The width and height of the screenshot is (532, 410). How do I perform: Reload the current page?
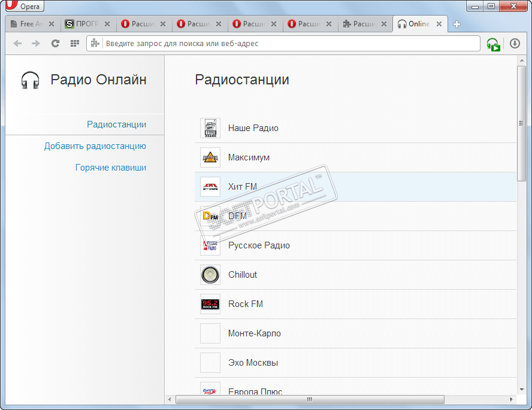(55, 43)
